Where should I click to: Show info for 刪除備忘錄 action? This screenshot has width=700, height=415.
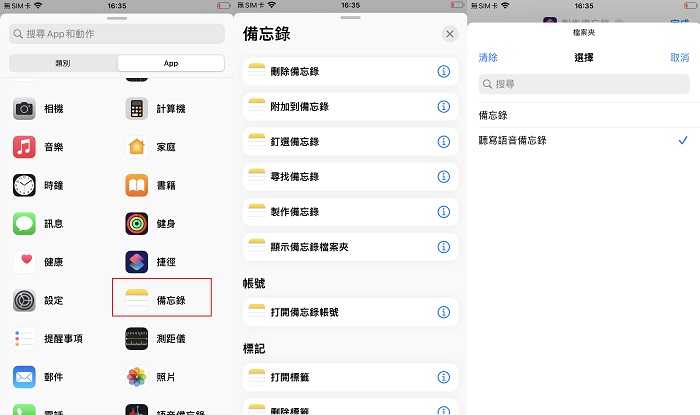[443, 71]
